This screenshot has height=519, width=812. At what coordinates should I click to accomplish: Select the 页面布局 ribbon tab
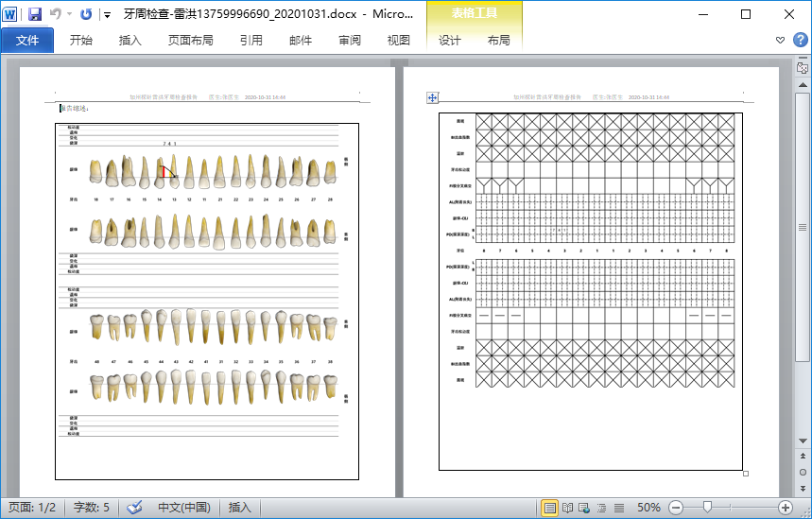(x=190, y=41)
